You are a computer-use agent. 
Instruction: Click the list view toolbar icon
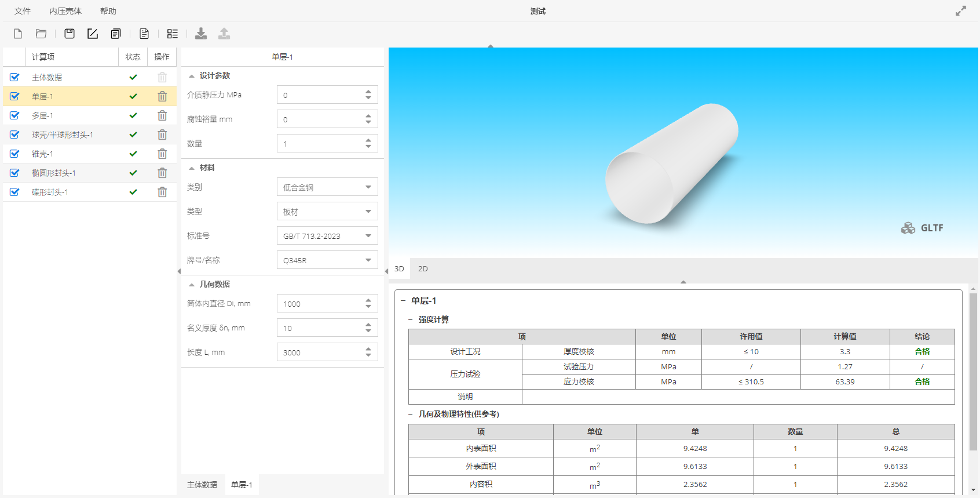(x=173, y=34)
